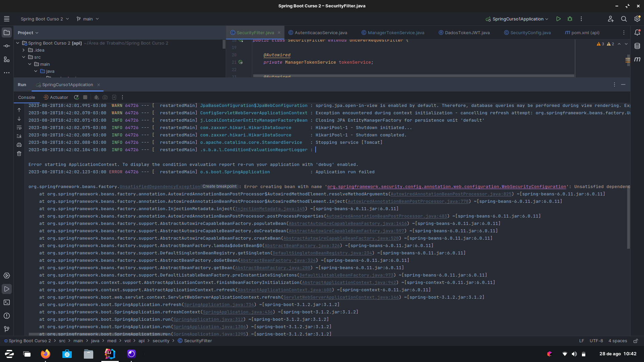Open more run actions menu

click(x=581, y=19)
